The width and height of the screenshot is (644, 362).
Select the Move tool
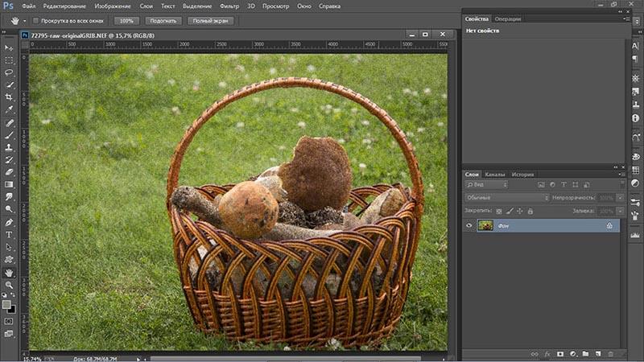(x=9, y=48)
